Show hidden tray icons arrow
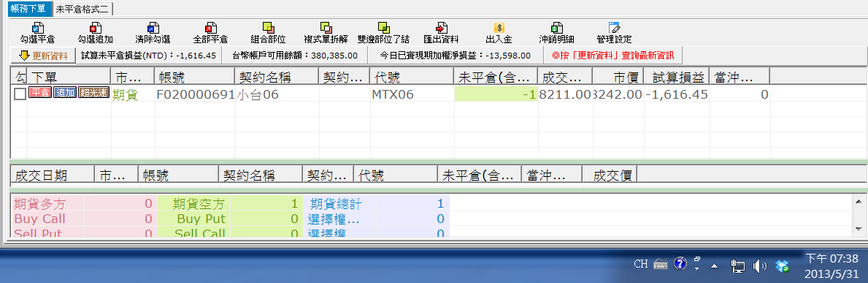 click(714, 265)
